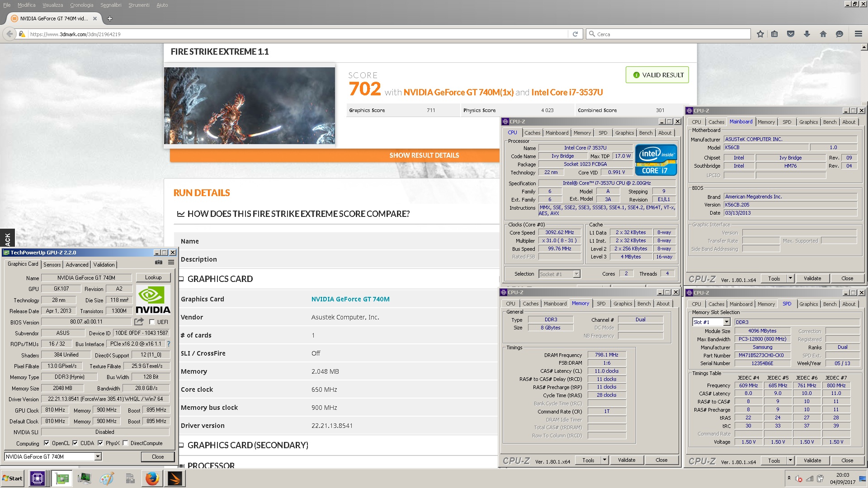Open Tools dropdown arrow in CPU-Z Mainboard window
868x488 pixels.
pyautogui.click(x=790, y=278)
